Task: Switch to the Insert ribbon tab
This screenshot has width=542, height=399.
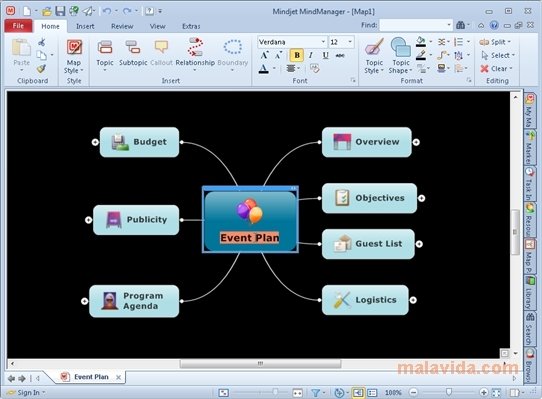Action: [85, 26]
